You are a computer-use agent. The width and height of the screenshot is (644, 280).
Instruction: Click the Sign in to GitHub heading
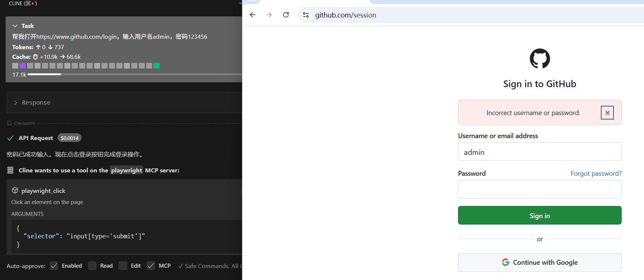point(540,84)
